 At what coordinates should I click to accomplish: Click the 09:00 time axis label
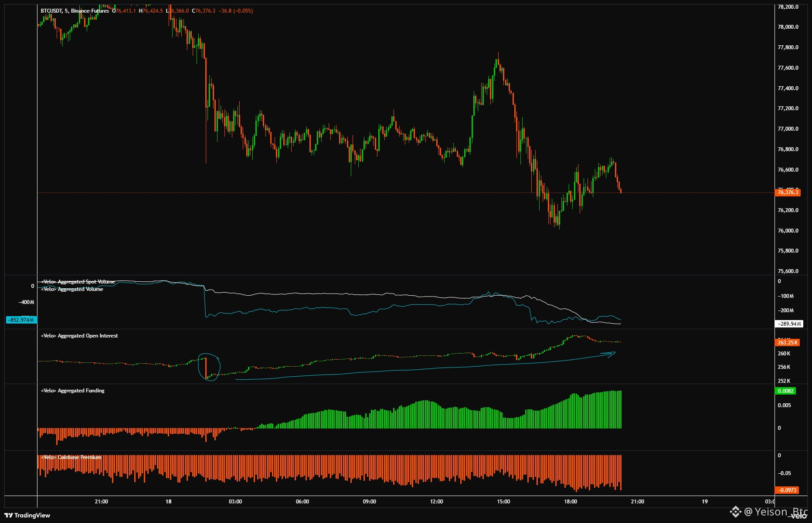(x=370, y=502)
